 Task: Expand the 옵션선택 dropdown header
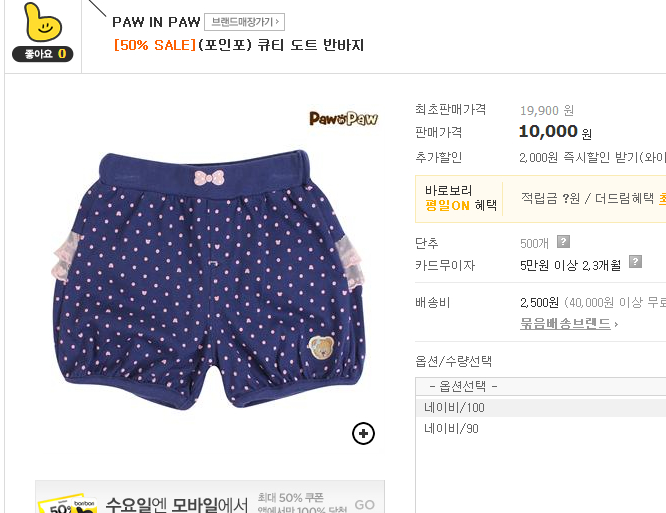[x=540, y=386]
